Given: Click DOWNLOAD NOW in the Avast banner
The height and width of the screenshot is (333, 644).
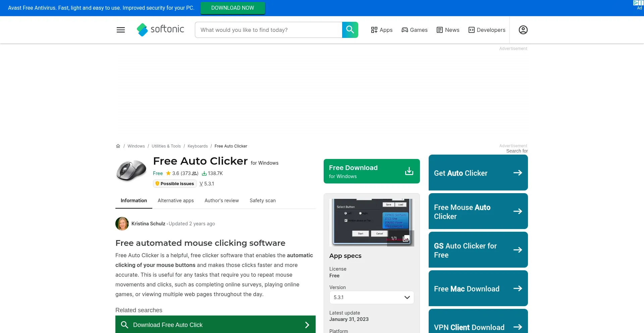Looking at the screenshot, I should [233, 8].
